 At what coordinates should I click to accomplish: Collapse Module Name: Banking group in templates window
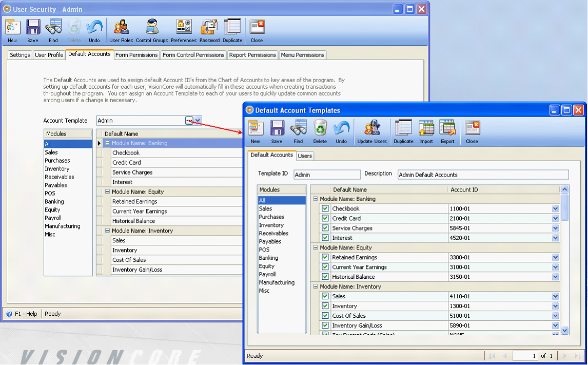(316, 199)
